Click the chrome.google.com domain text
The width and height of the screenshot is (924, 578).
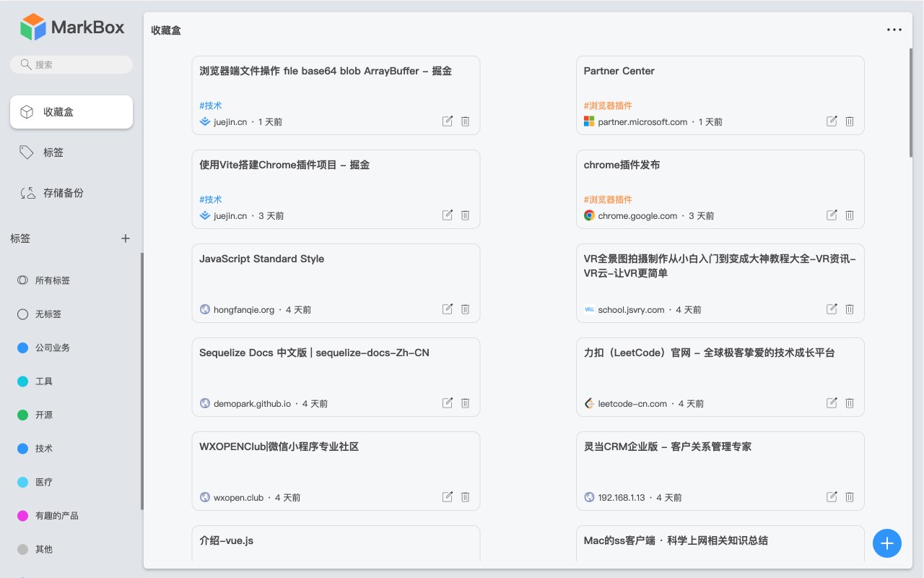pos(637,216)
